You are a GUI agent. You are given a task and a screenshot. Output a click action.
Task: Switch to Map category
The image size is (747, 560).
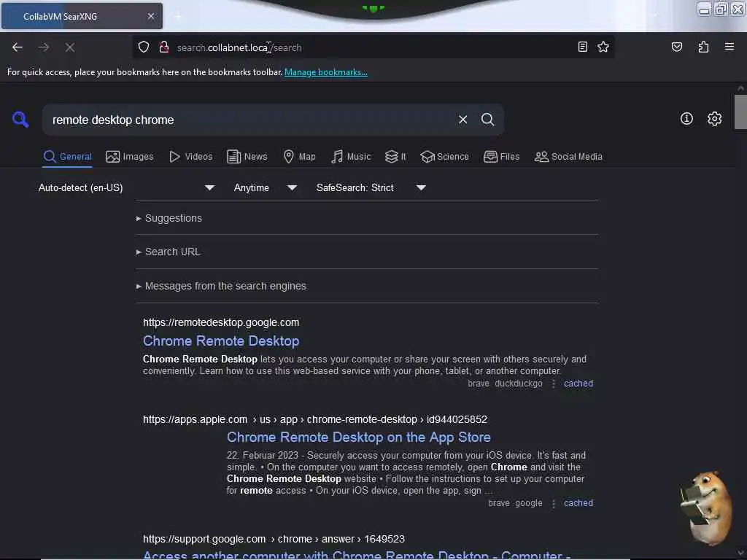tap(299, 157)
